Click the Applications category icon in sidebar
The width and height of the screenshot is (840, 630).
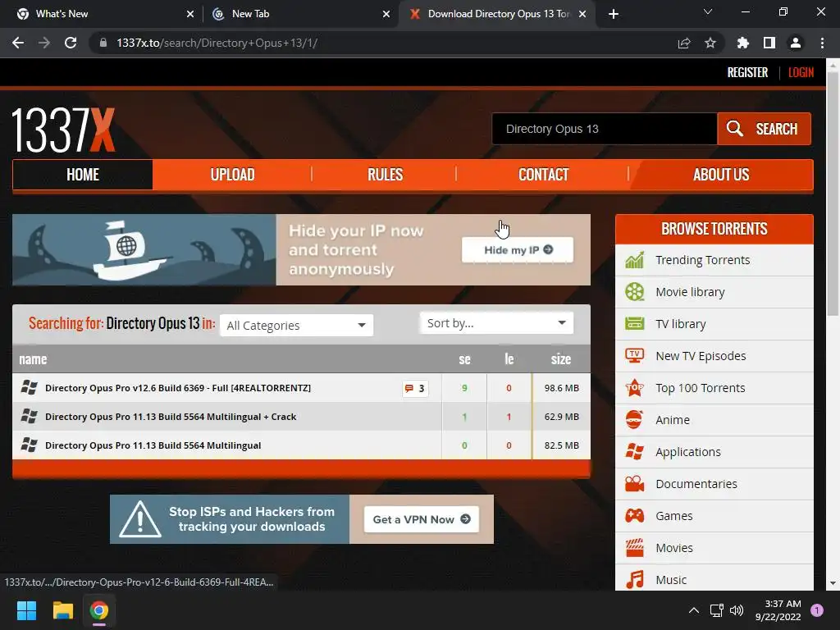pos(634,452)
